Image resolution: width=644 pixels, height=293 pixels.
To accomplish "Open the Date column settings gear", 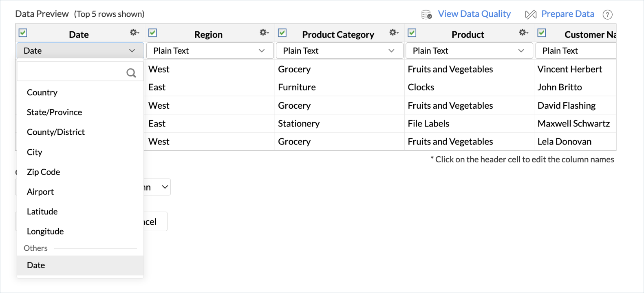I will click(134, 33).
